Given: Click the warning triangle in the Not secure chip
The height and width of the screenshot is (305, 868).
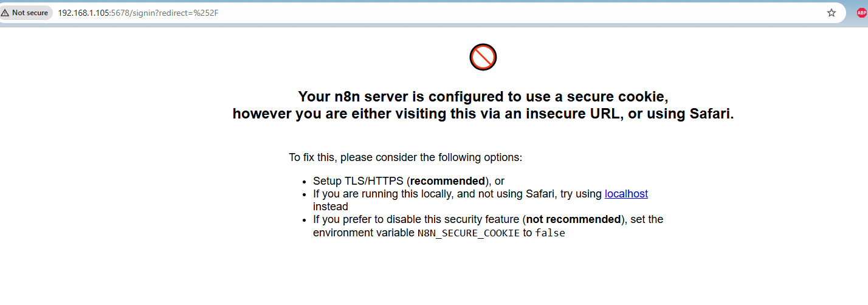Looking at the screenshot, I should [5, 13].
